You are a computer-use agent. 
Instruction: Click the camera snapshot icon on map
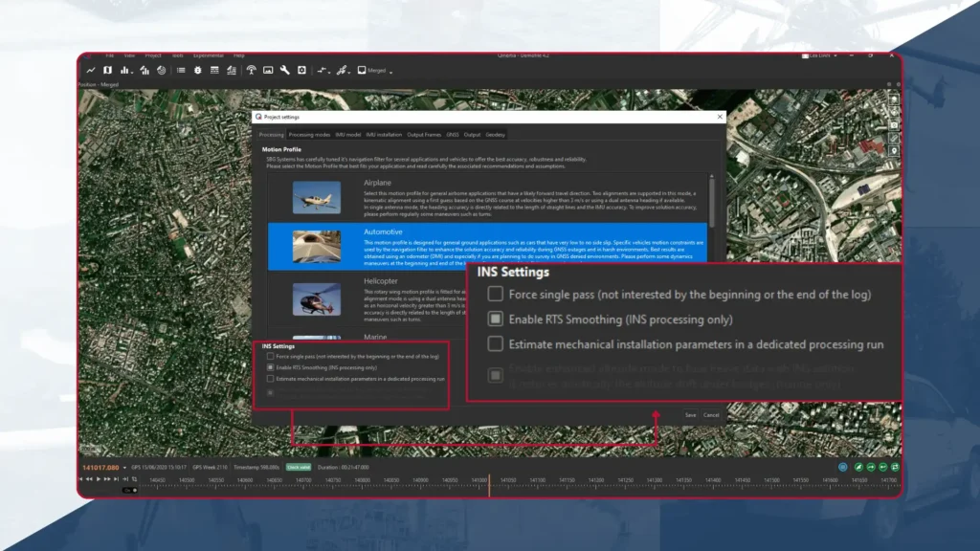point(894,125)
